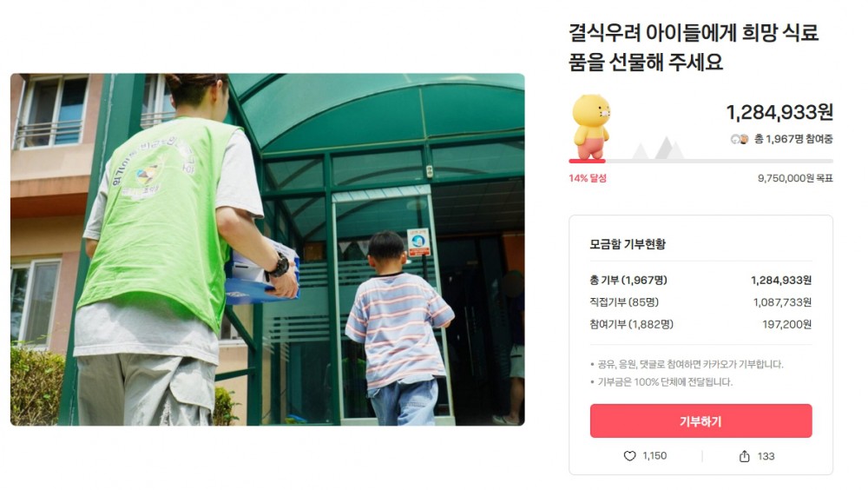This screenshot has height=490, width=868.
Task: Click the large 1,284,933원 total amount
Action: click(779, 113)
